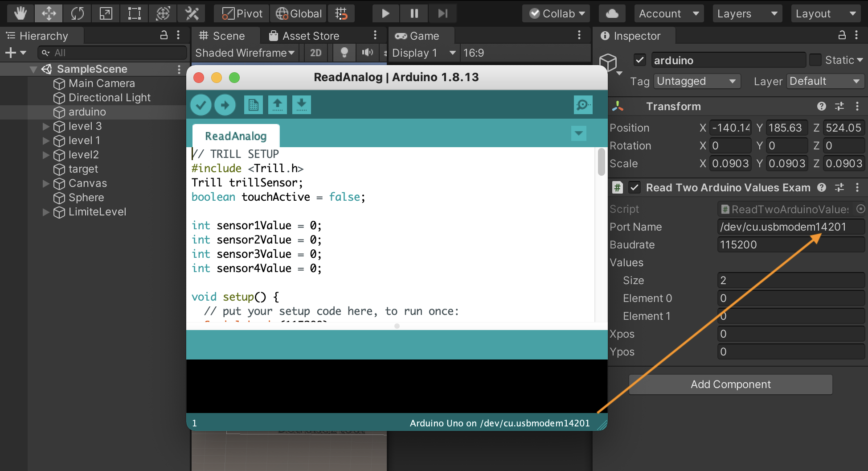868x471 pixels.
Task: Create a new Arduino sketch
Action: point(254,105)
